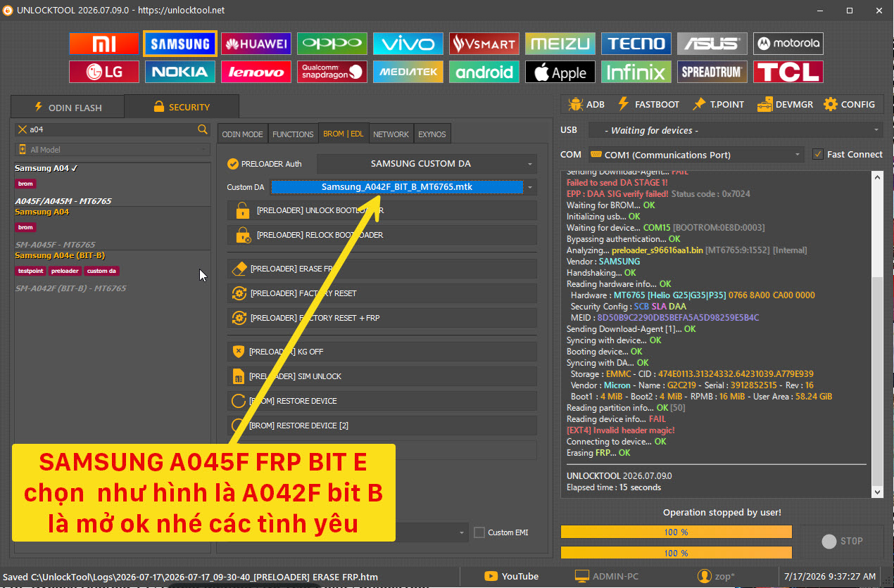Viewport: 894px width, 588px height.
Task: Choose the Infinix brand tile
Action: coord(636,72)
